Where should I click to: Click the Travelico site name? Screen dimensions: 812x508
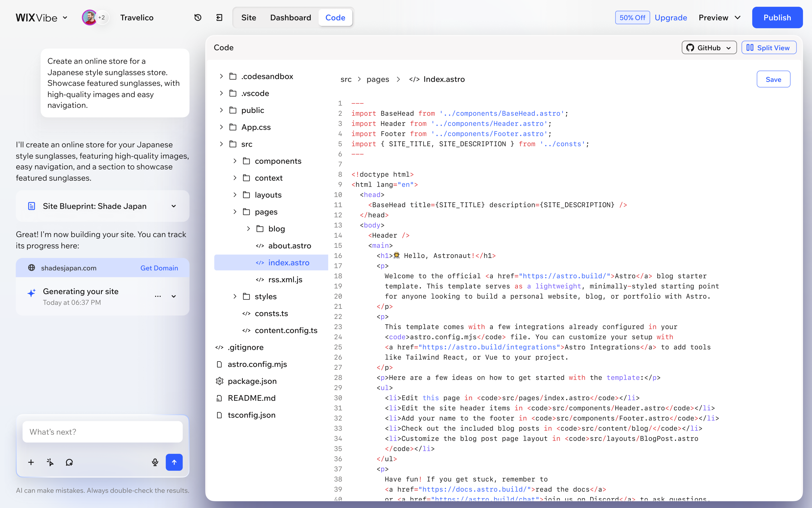pyautogui.click(x=137, y=17)
